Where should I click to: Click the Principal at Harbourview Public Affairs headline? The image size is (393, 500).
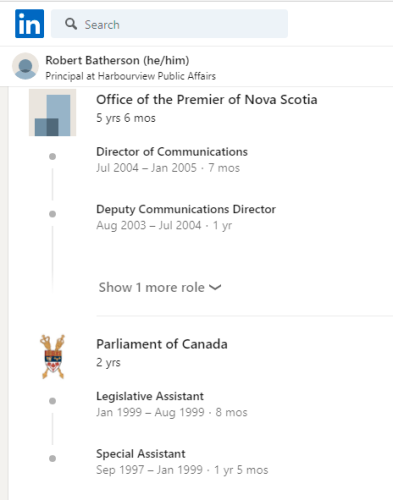[130, 76]
